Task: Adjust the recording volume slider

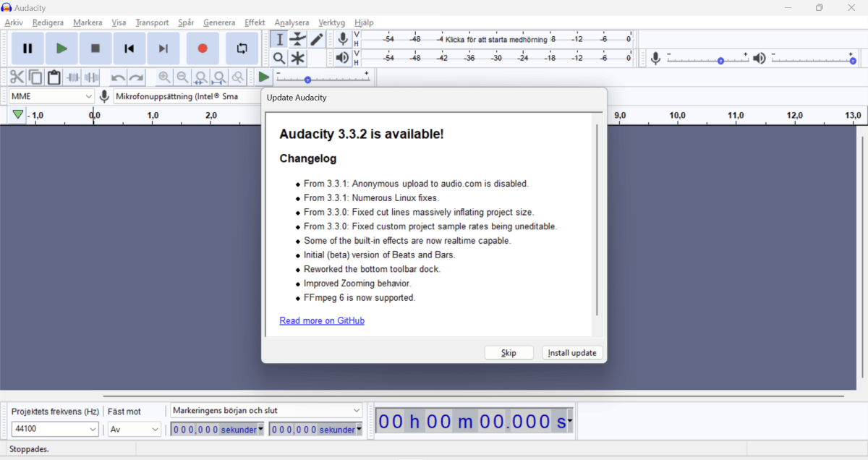Action: (708, 58)
